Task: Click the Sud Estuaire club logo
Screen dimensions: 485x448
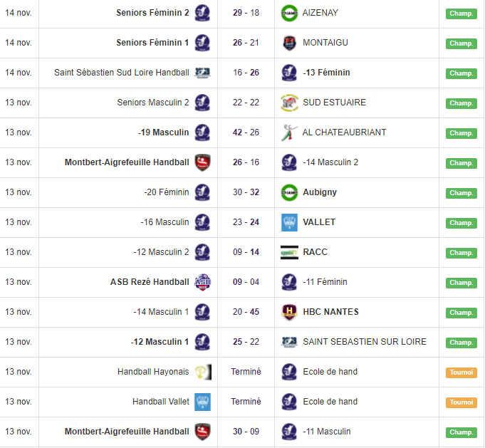Action: [x=288, y=103]
